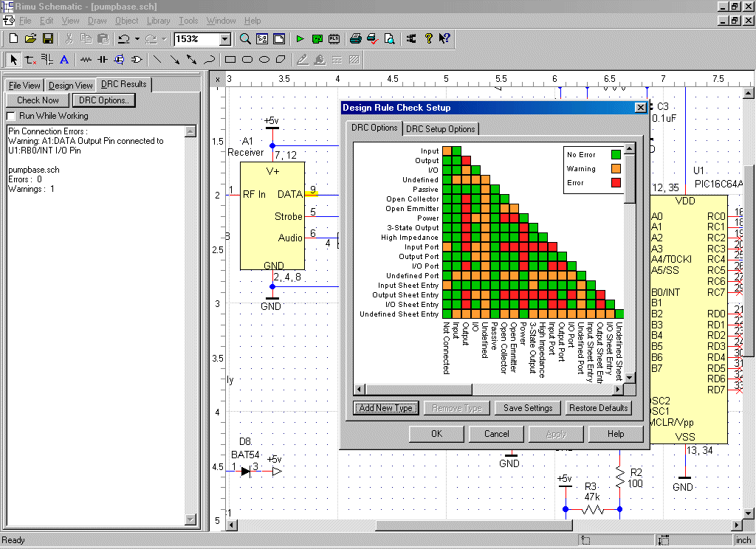Click the DRC matrix horizontal scroll right arrow
The width and height of the screenshot is (756, 549).
click(618, 389)
